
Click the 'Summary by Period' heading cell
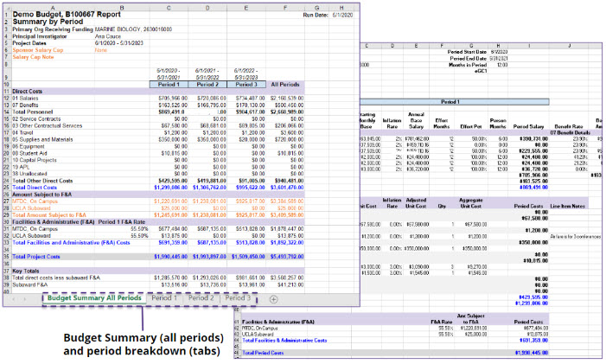click(48, 22)
